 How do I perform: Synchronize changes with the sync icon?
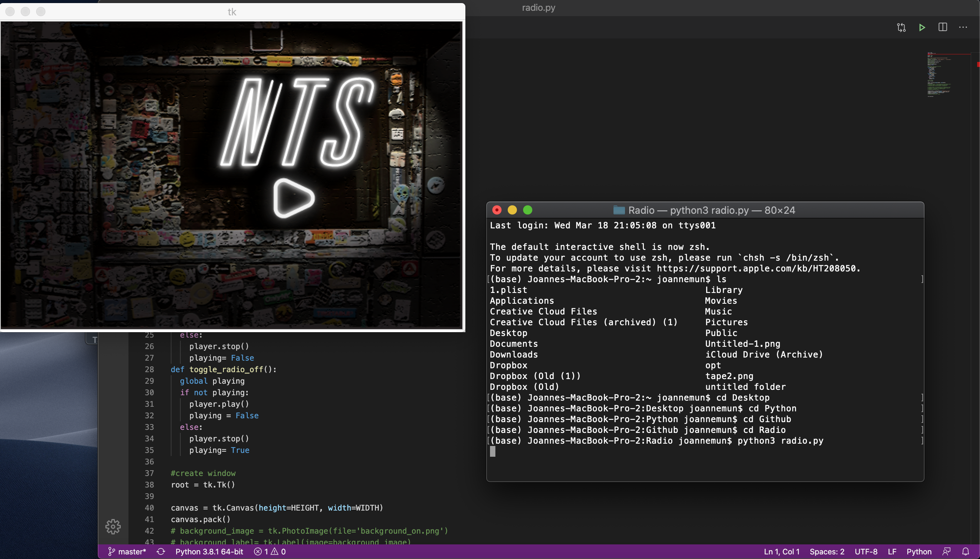coord(161,552)
